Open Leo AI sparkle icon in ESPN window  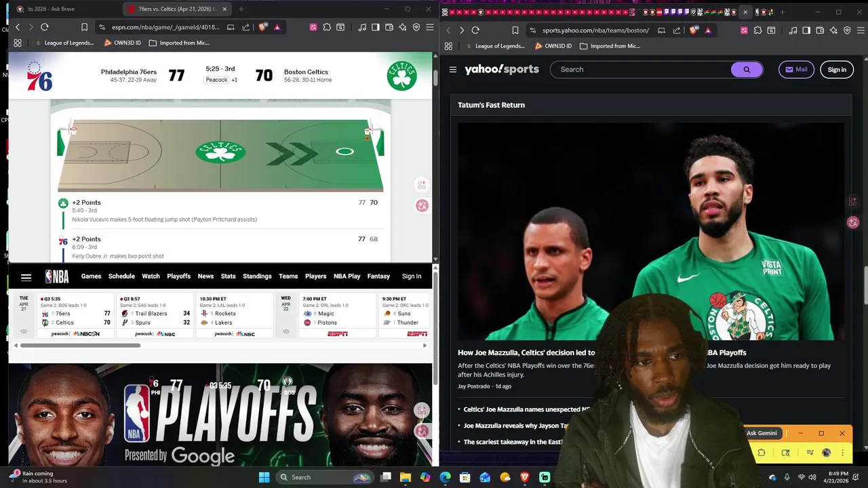[x=403, y=27]
